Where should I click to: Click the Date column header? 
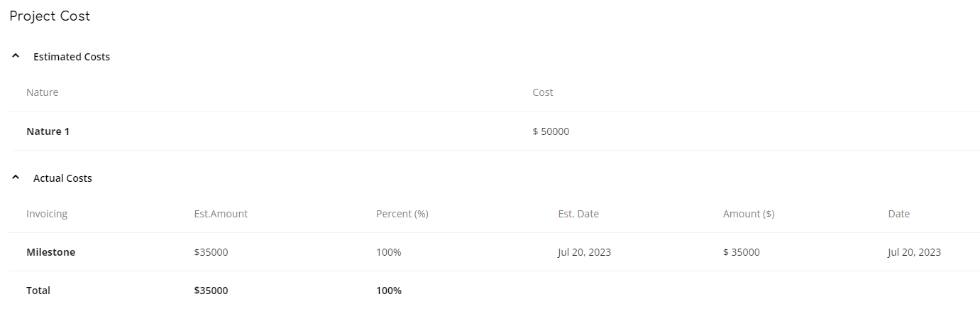[x=898, y=214]
